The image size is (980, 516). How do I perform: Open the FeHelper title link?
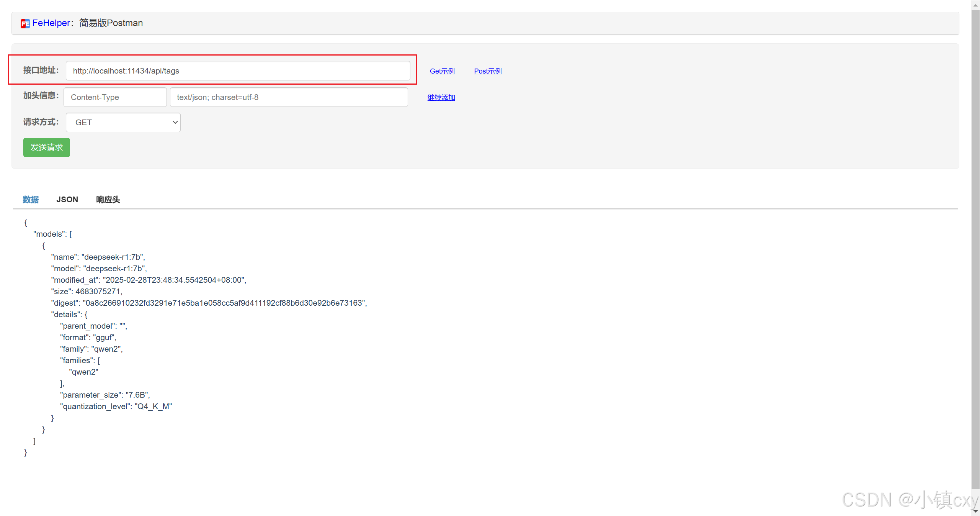(x=51, y=23)
